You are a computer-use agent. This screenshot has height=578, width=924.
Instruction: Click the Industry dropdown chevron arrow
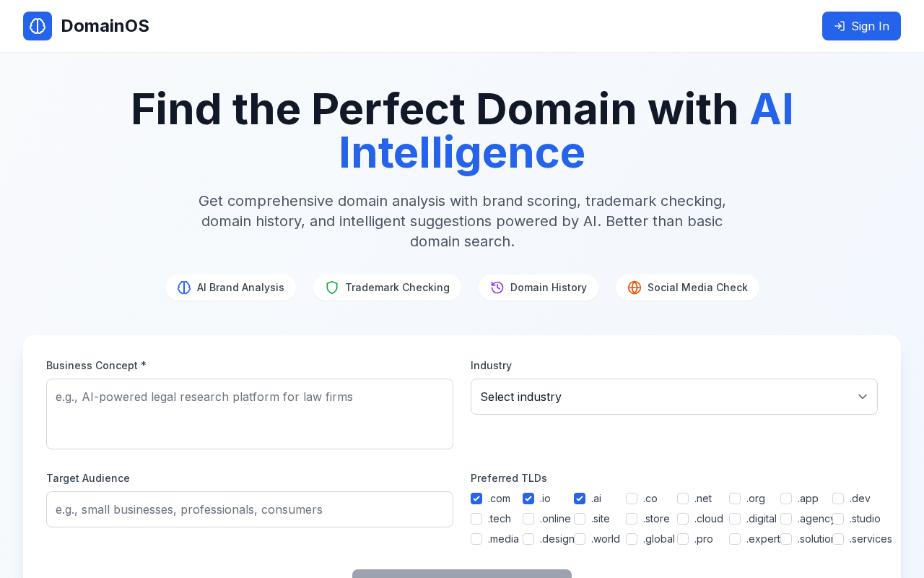click(863, 397)
